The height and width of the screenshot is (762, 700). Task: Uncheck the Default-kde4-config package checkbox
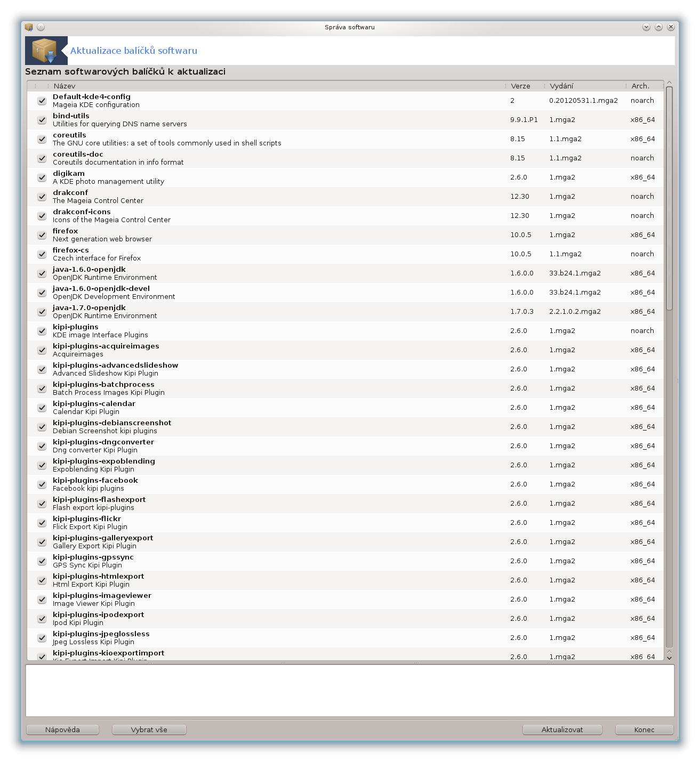(x=42, y=101)
